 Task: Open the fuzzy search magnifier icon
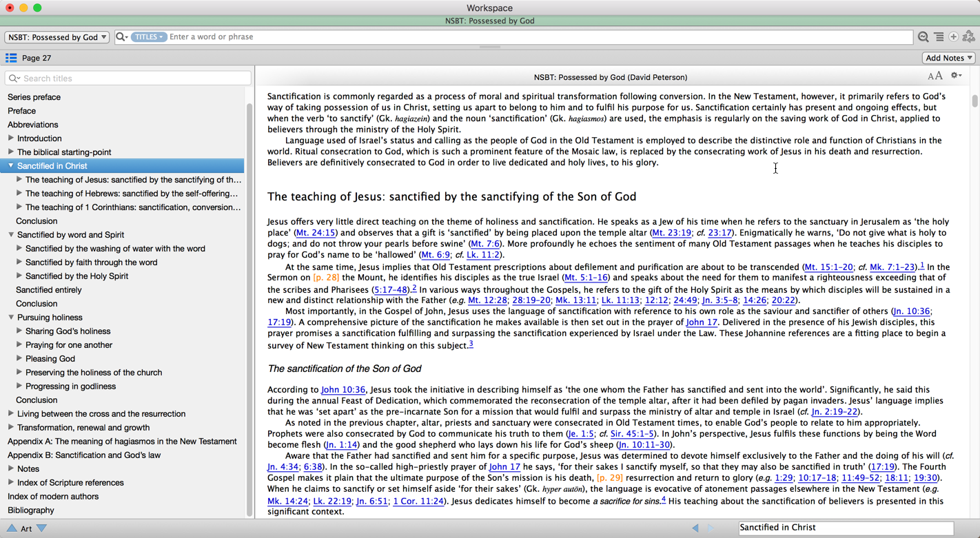(x=923, y=37)
